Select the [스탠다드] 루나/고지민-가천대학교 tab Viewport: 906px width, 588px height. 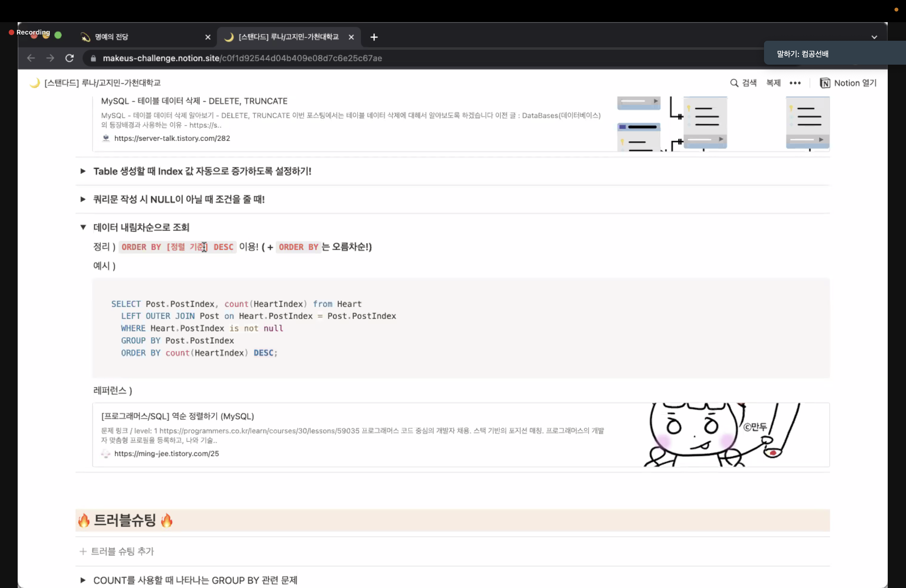pos(289,37)
